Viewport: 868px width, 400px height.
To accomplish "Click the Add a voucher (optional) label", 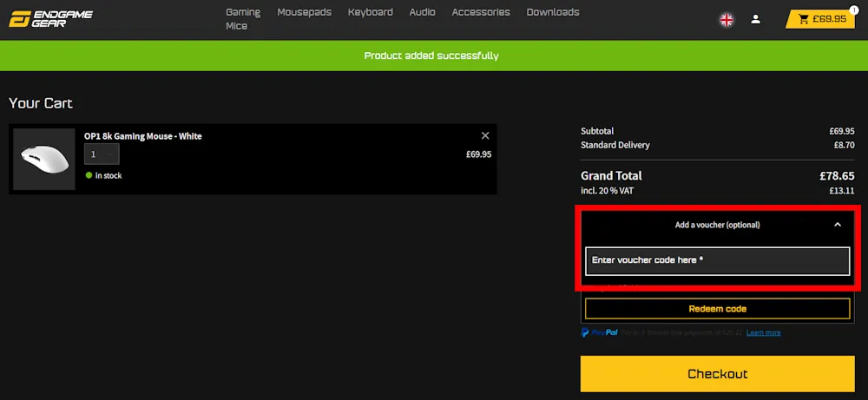I will [x=718, y=226].
